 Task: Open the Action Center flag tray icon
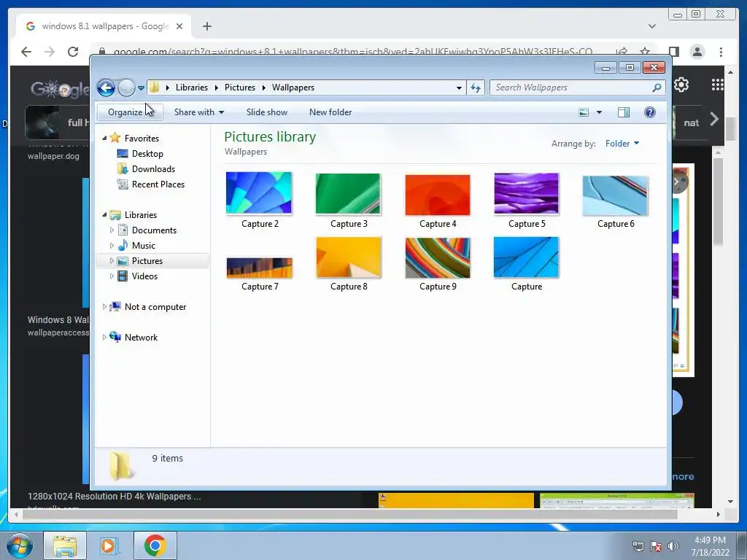(656, 546)
